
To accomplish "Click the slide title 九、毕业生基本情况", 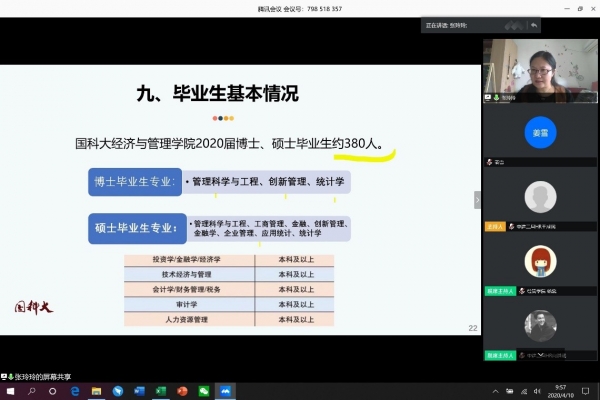I will tap(217, 93).
